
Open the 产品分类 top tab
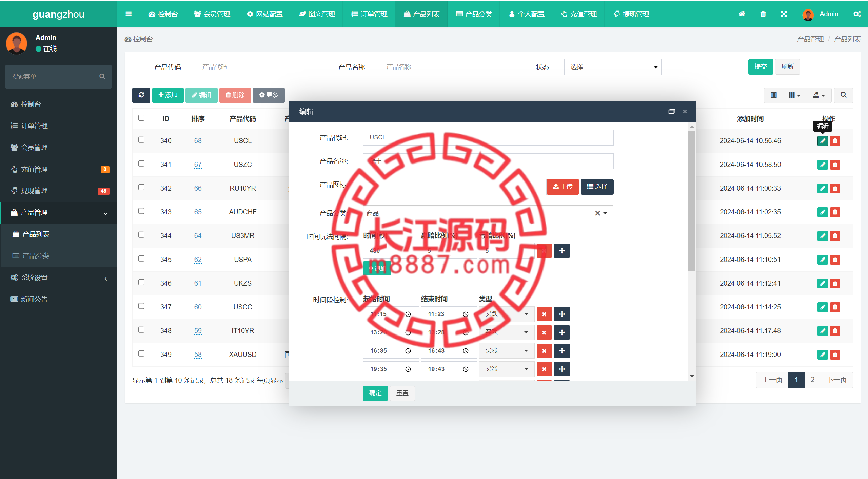(x=474, y=14)
